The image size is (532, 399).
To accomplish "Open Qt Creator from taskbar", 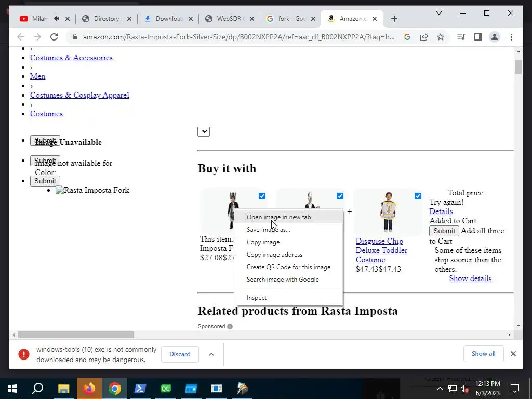I will [x=166, y=389].
